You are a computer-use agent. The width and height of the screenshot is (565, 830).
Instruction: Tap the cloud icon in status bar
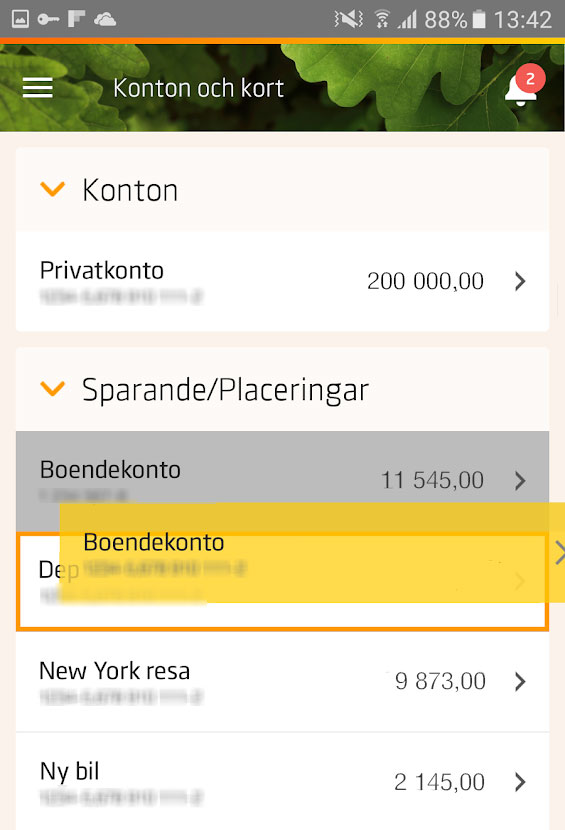105,20
